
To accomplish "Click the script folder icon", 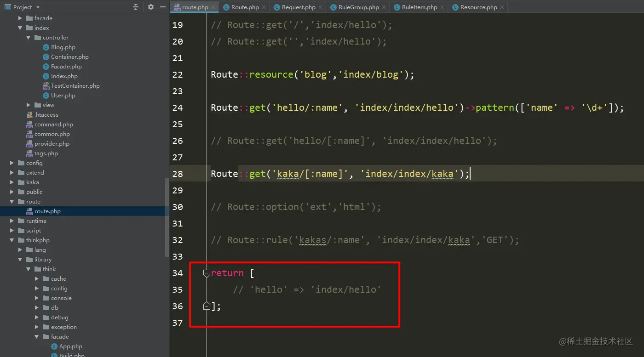I will pyautogui.click(x=21, y=231).
